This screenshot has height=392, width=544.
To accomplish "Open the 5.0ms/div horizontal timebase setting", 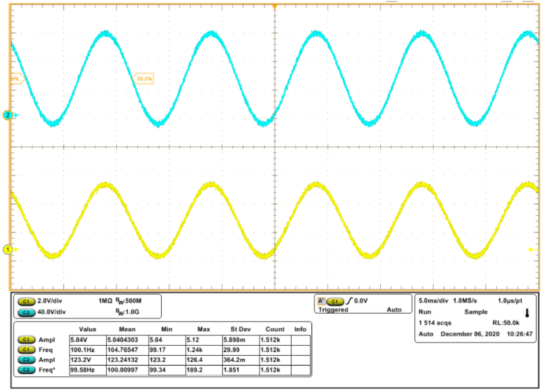I will click(x=433, y=301).
